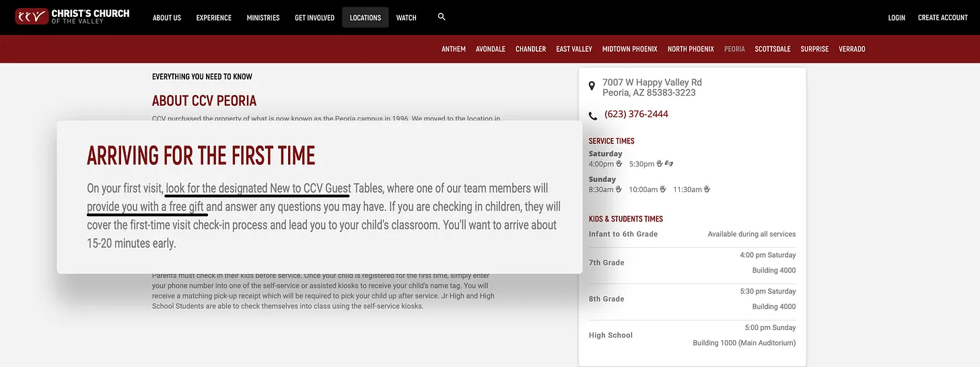Select the Chandler campus
Image resolution: width=980 pixels, height=367 pixels.
point(531,49)
